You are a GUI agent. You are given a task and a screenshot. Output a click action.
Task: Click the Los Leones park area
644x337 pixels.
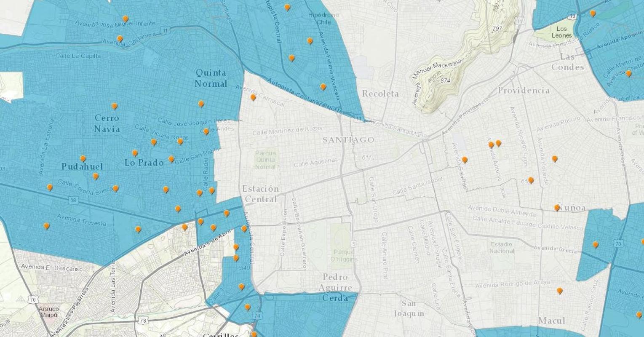[x=561, y=32]
